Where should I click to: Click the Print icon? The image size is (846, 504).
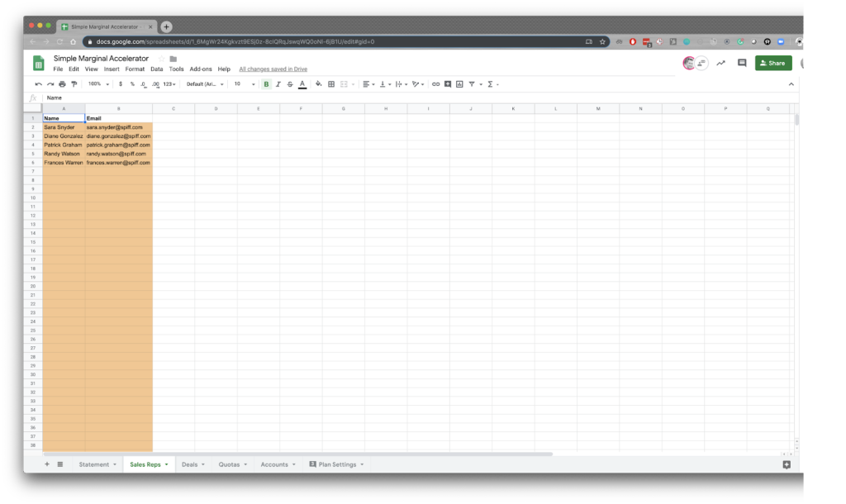tap(61, 83)
